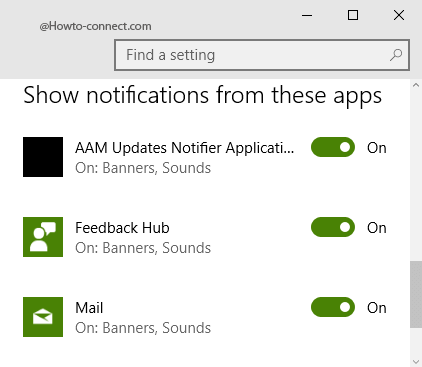Turn off AAM Updates Notifier notifications toggle
The height and width of the screenshot is (367, 422).
click(333, 147)
